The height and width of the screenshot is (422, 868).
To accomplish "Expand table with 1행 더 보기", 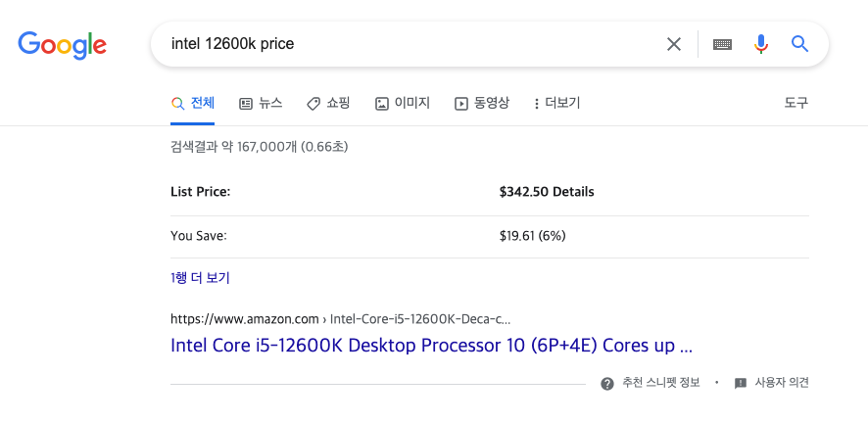I will point(200,278).
